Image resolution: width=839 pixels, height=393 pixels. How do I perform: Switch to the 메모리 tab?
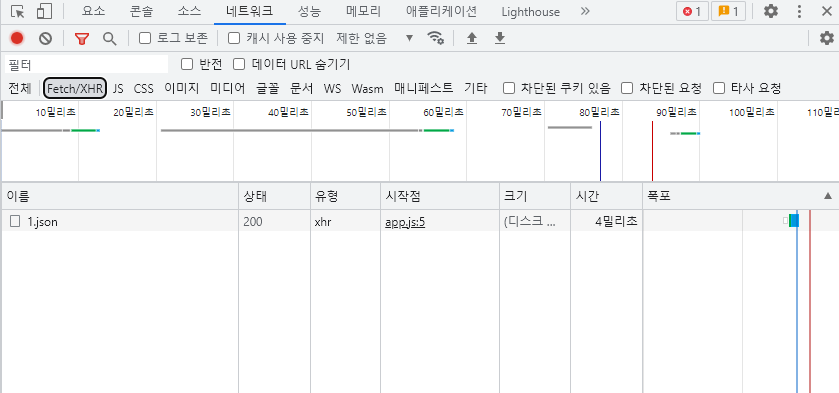(363, 11)
